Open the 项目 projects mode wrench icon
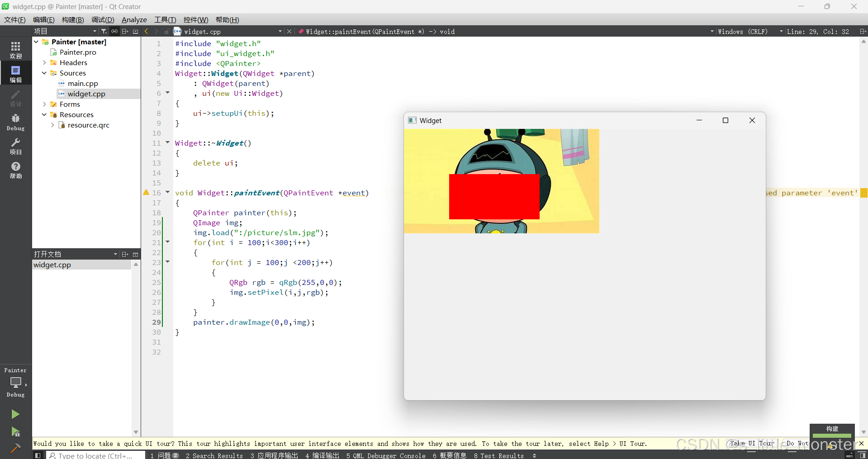The height and width of the screenshot is (459, 868). (16, 146)
